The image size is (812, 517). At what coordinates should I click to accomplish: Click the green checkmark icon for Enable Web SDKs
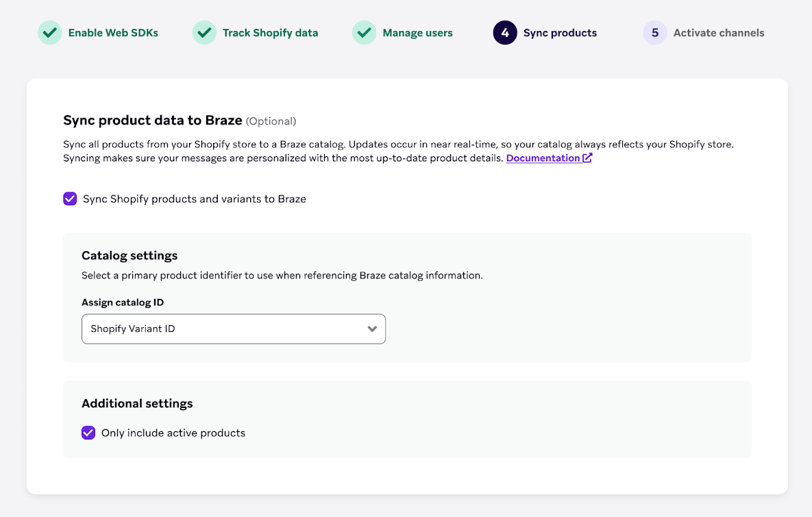[x=49, y=32]
